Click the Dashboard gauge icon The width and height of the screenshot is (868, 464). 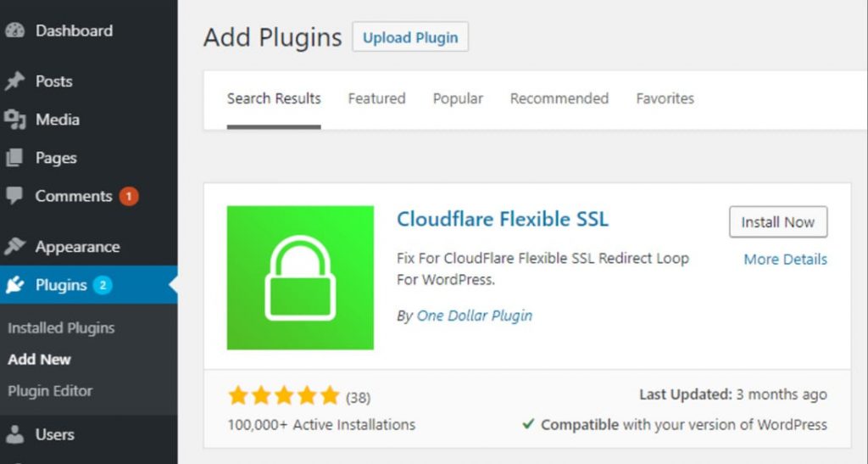pos(14,31)
